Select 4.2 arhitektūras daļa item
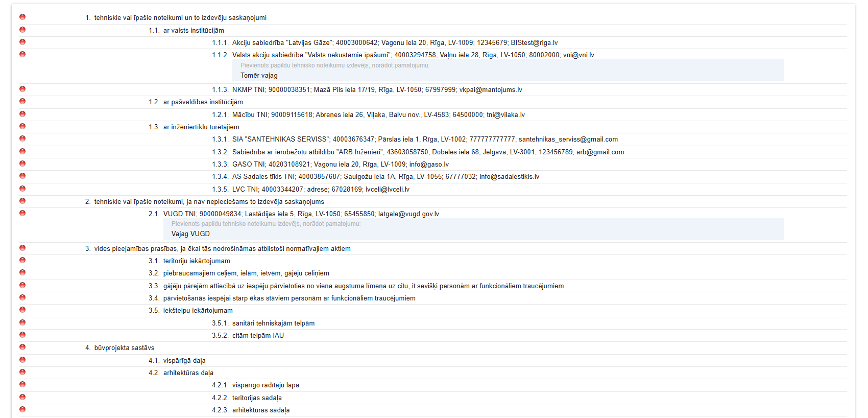This screenshot has width=868, height=418. pyautogui.click(x=188, y=373)
